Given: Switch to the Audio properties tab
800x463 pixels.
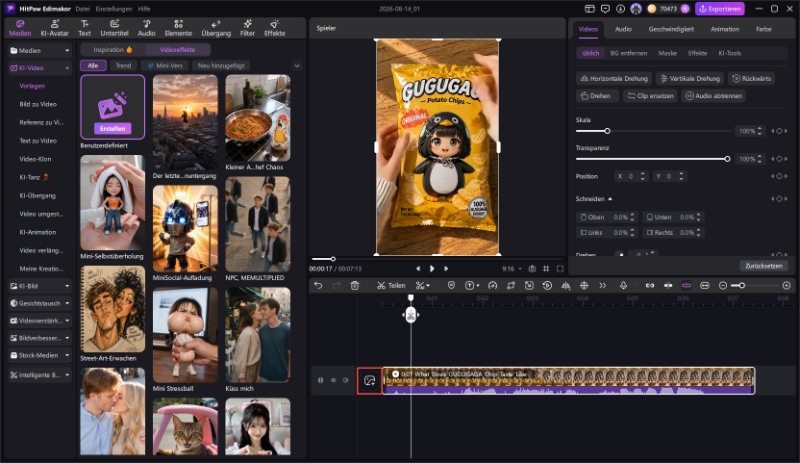Looking at the screenshot, I should (x=623, y=29).
